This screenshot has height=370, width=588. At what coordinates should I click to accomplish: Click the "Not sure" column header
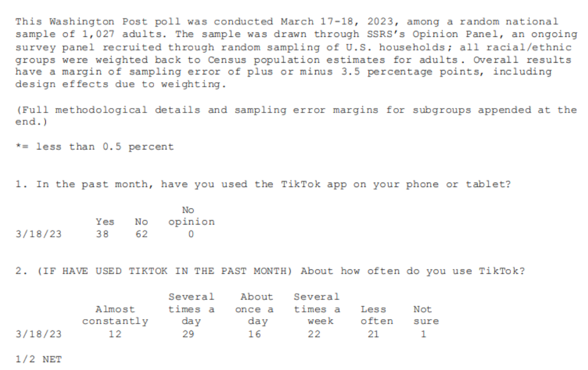coord(426,315)
